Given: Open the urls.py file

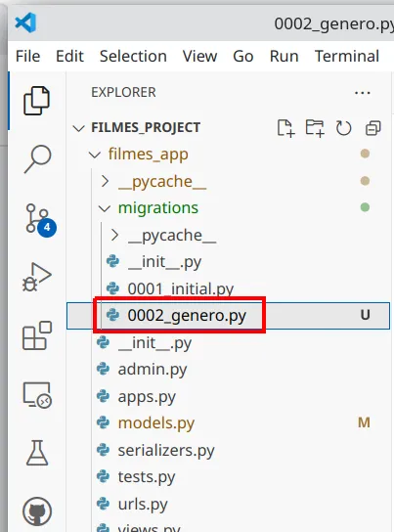Looking at the screenshot, I should [143, 505].
